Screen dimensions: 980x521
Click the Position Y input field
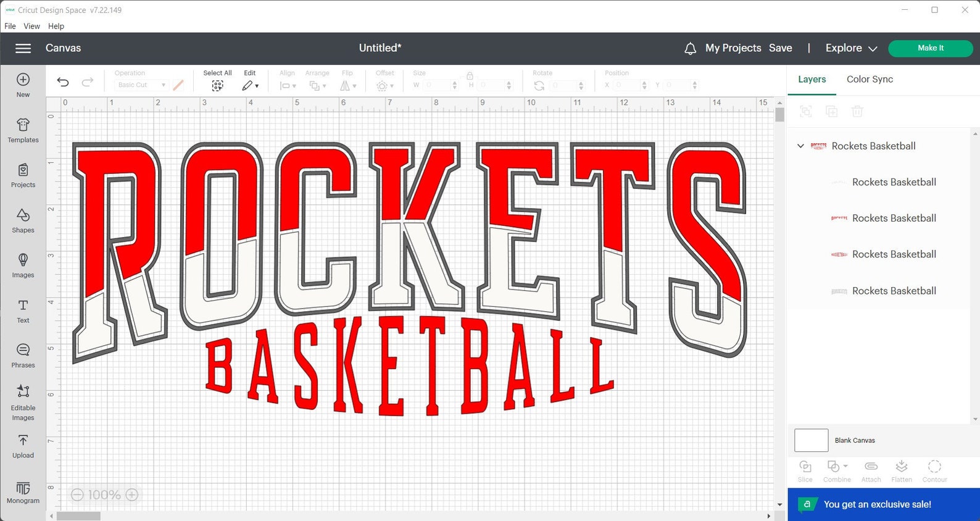coord(681,85)
